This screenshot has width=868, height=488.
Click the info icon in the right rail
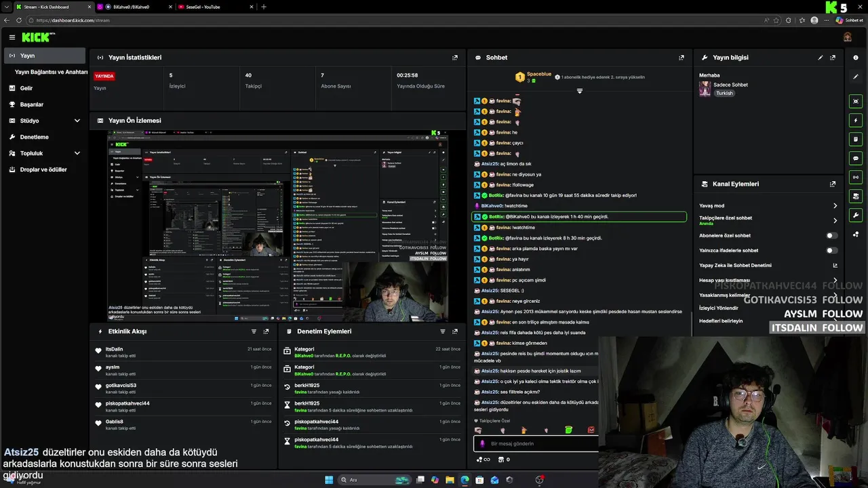coord(856,58)
